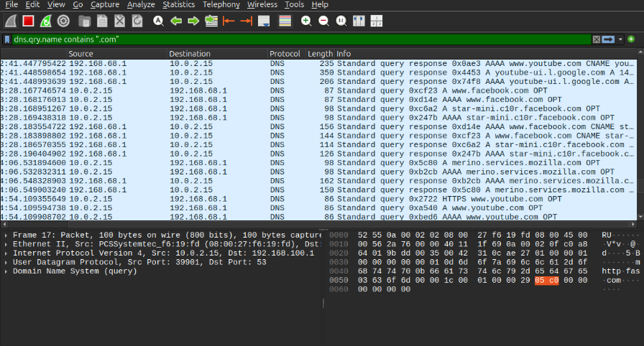Toggle packet list colorization icon
The height and width of the screenshot is (346, 644).
(x=285, y=21)
